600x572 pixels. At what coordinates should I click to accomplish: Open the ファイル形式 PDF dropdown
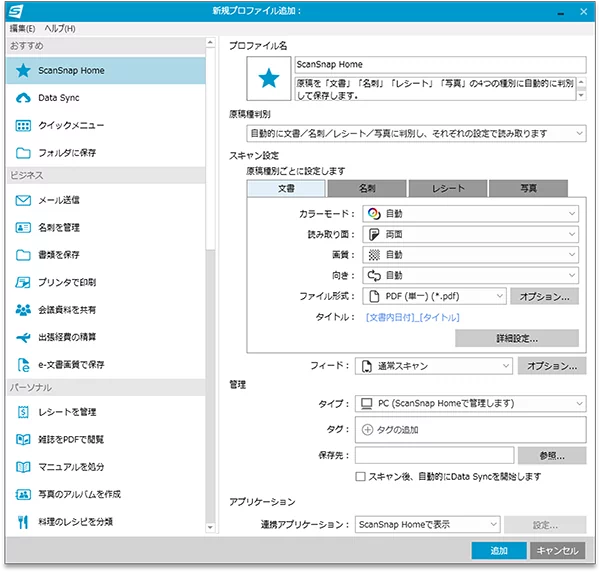click(x=434, y=296)
